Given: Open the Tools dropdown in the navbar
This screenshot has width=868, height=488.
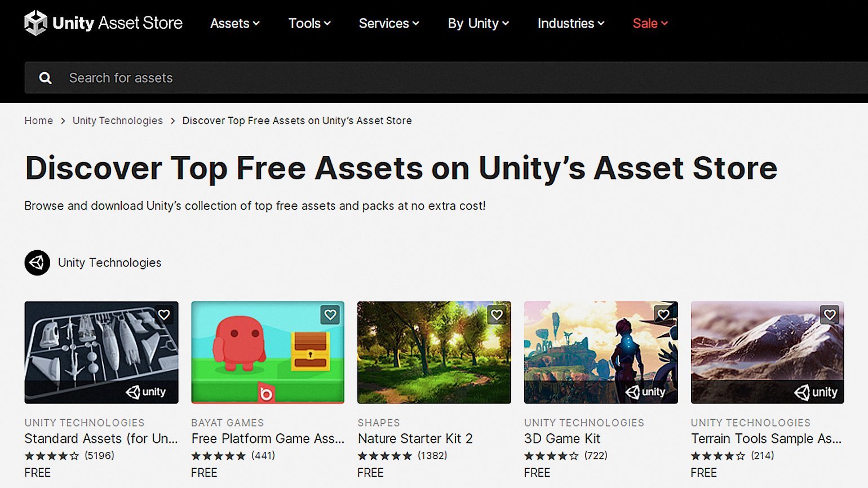Looking at the screenshot, I should pos(309,23).
